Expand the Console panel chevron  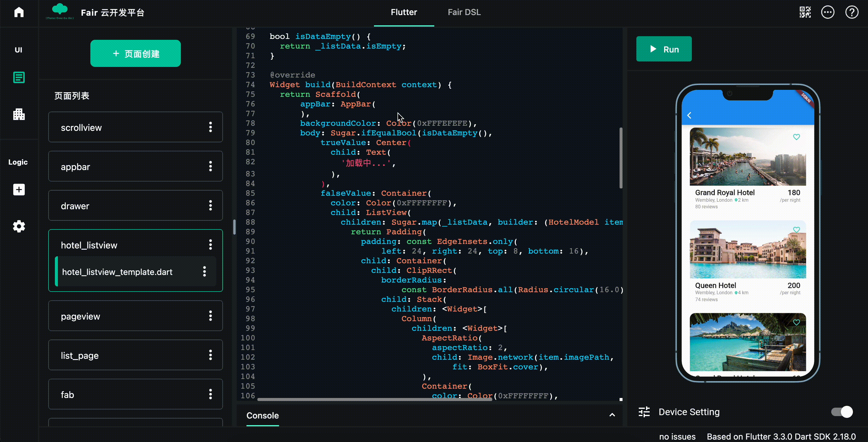pyautogui.click(x=612, y=415)
